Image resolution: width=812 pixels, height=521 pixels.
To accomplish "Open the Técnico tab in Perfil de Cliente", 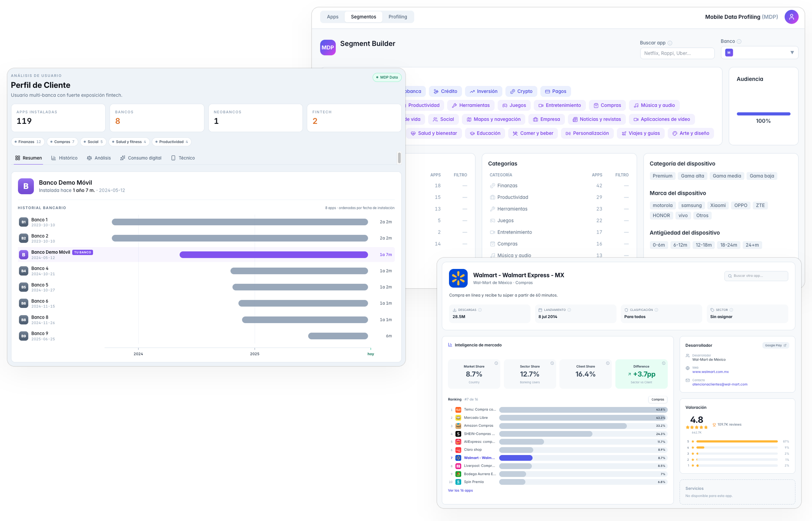I will [183, 158].
